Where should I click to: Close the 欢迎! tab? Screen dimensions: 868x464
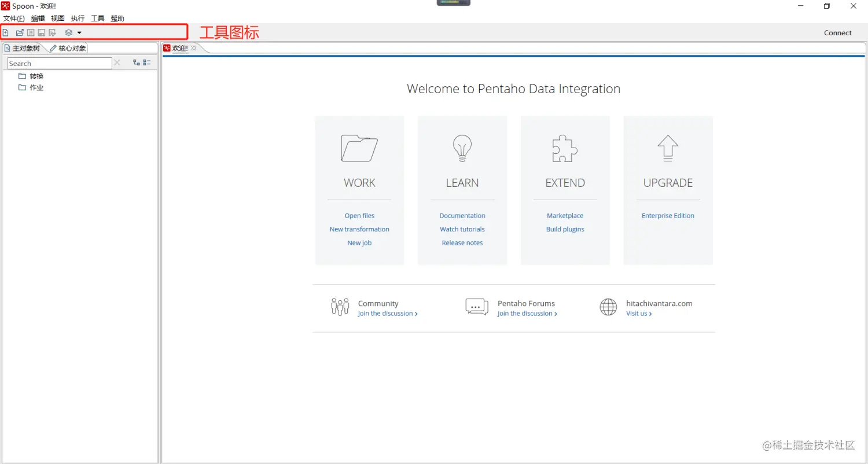point(194,48)
